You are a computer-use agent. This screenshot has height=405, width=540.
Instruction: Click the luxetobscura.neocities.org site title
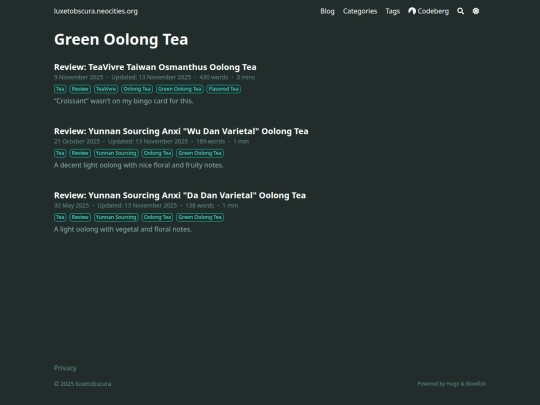pyautogui.click(x=96, y=11)
